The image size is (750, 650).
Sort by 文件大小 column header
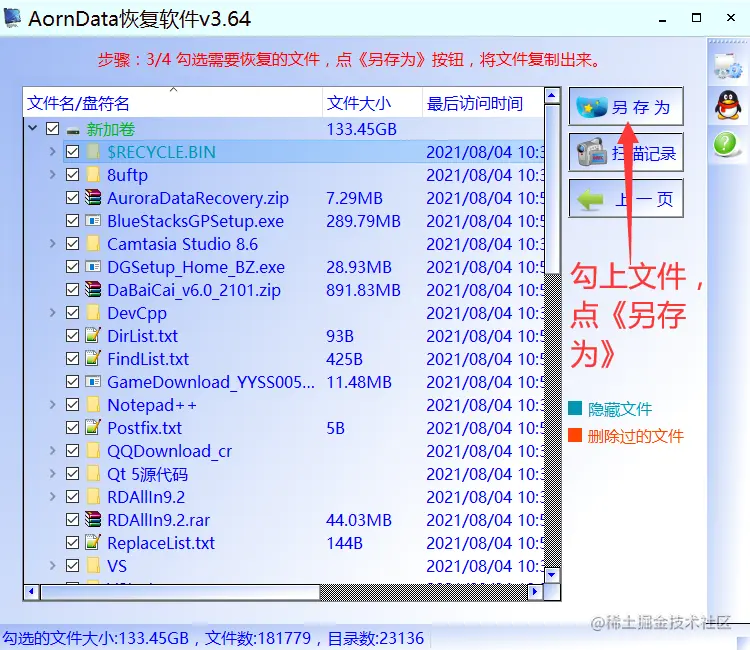click(372, 102)
